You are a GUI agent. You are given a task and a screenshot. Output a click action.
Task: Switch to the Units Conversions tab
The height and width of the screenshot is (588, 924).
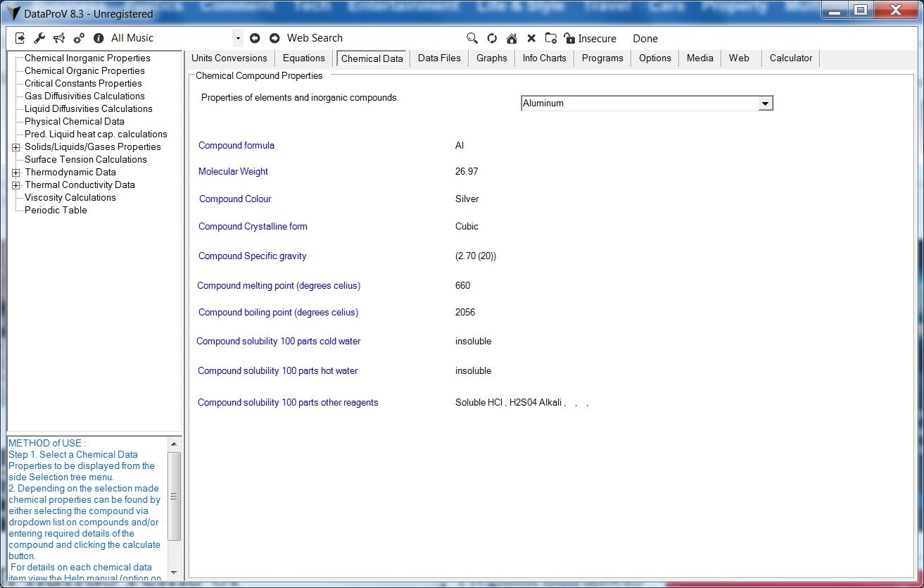[229, 58]
